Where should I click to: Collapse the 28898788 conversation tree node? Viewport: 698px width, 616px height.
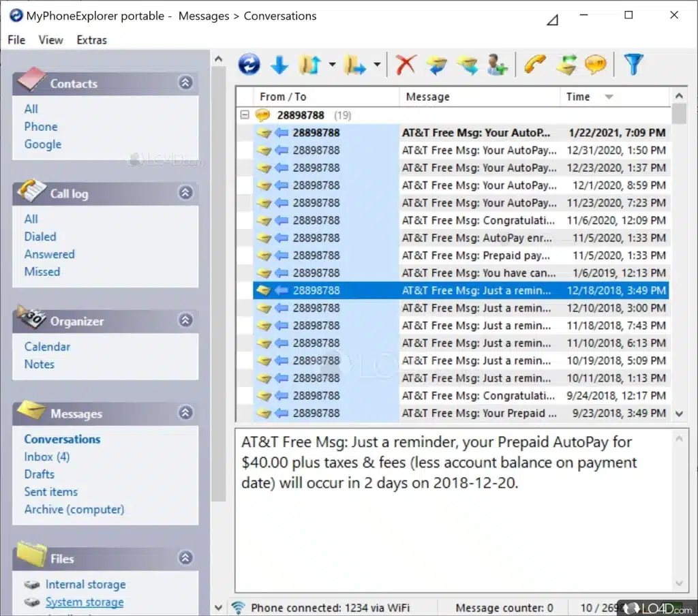click(245, 115)
